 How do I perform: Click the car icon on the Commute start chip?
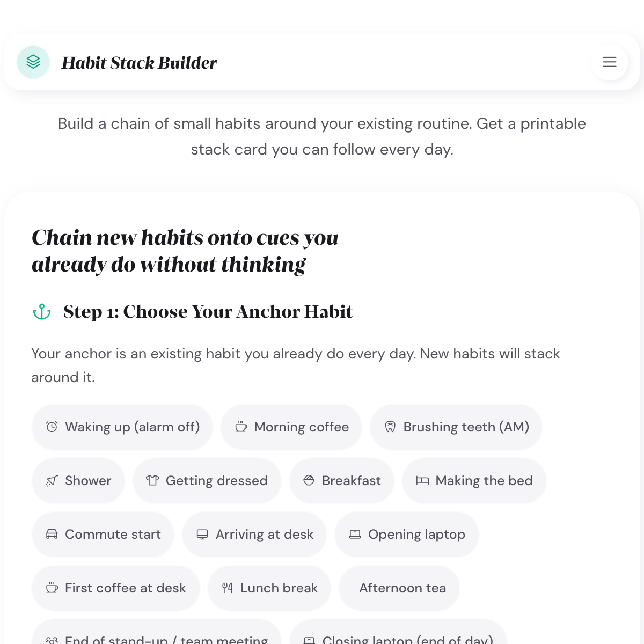tap(52, 534)
